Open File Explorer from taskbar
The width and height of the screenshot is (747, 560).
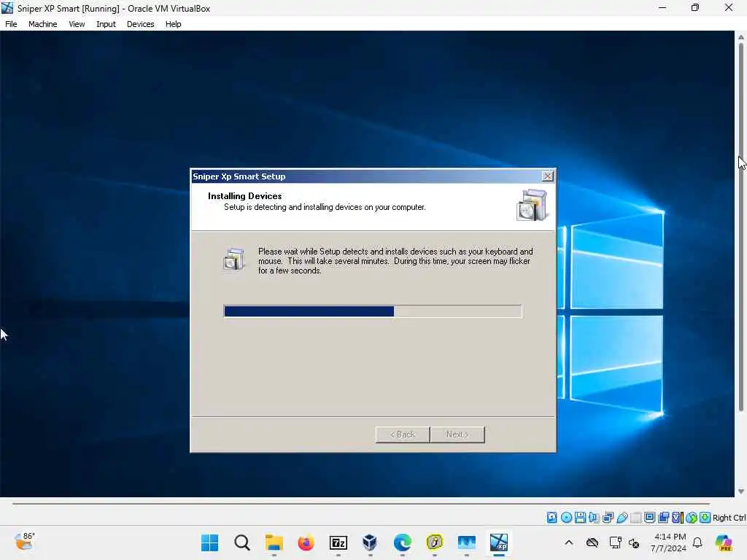point(274,542)
